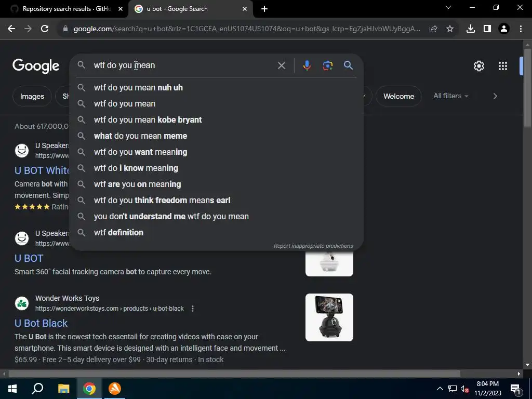Open more options for Wonder Works Toys result
Screen dimensions: 532x399
coord(193,309)
